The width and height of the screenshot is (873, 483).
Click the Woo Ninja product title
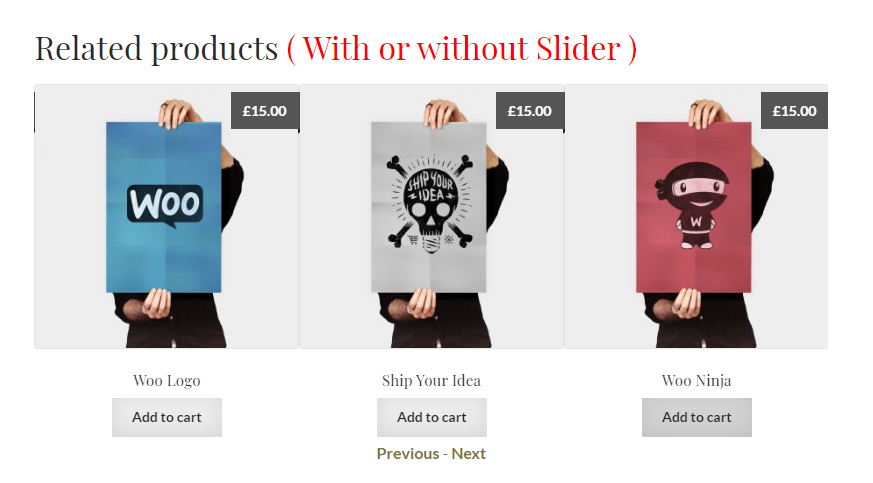tap(697, 381)
